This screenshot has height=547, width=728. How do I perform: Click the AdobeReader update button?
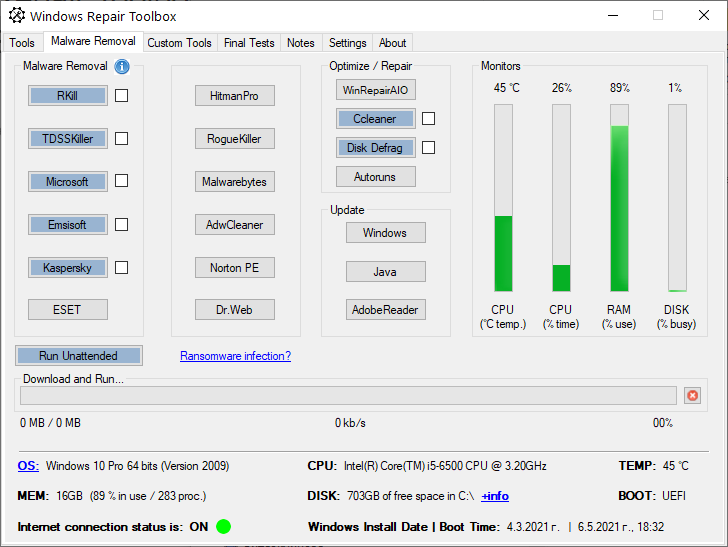coord(386,310)
